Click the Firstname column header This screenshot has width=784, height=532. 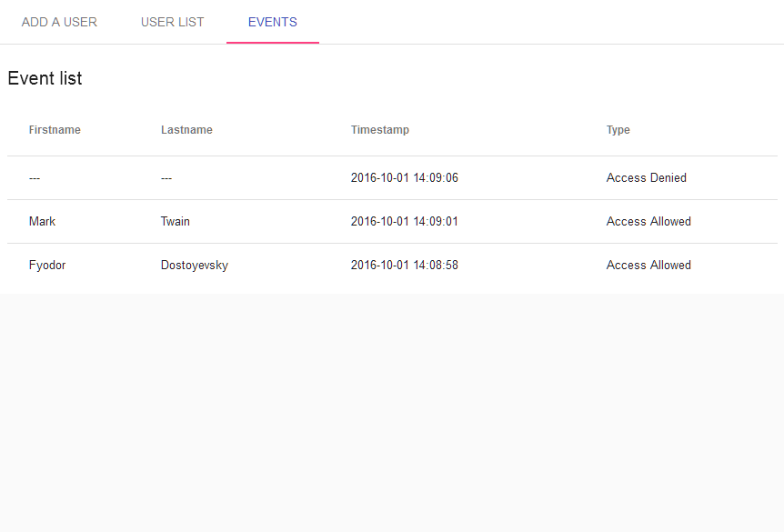[x=55, y=130]
